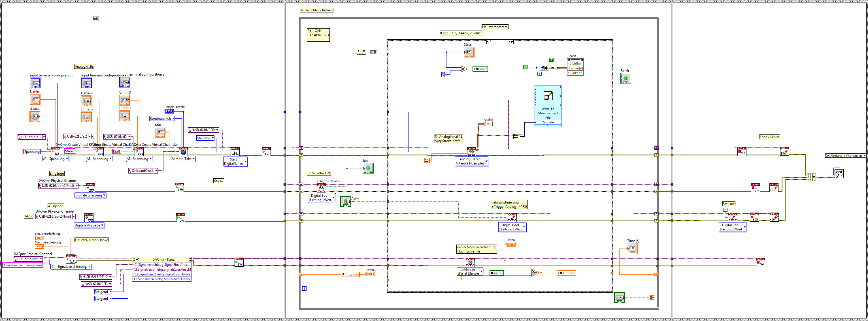Click the Bereit local variable node

[x=480, y=69]
